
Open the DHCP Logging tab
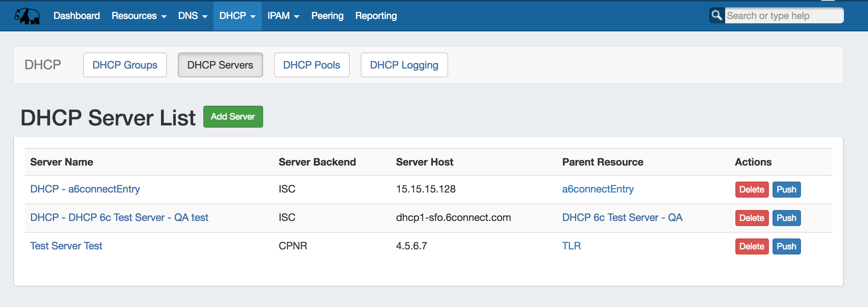(404, 65)
